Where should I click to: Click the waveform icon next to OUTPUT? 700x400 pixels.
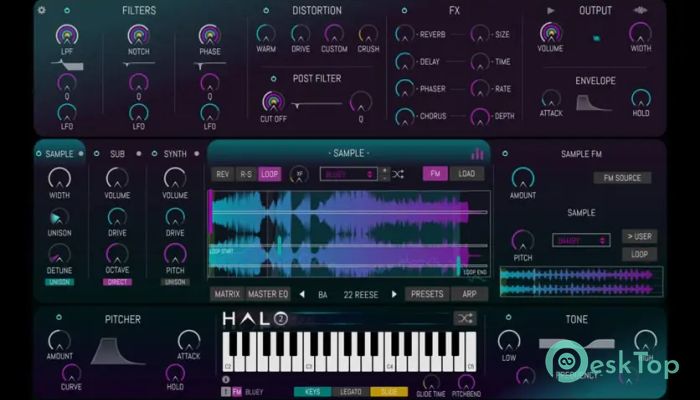tap(641, 11)
